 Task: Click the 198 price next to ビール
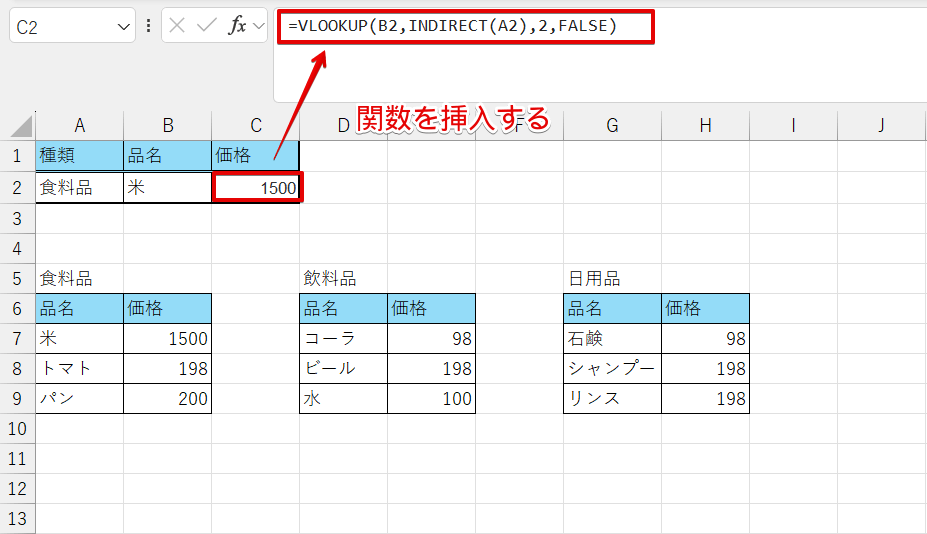(x=432, y=369)
